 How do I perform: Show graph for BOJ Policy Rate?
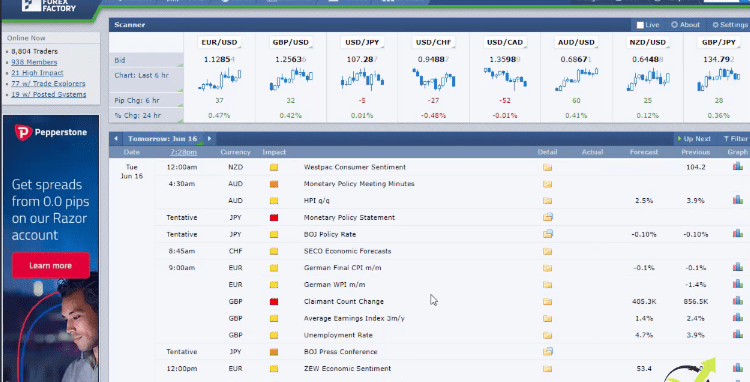(x=738, y=233)
